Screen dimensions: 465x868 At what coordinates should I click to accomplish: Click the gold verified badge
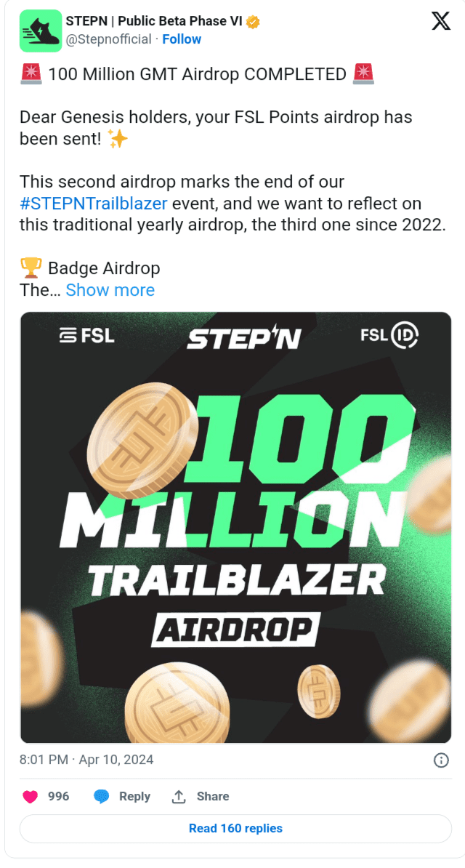(253, 21)
